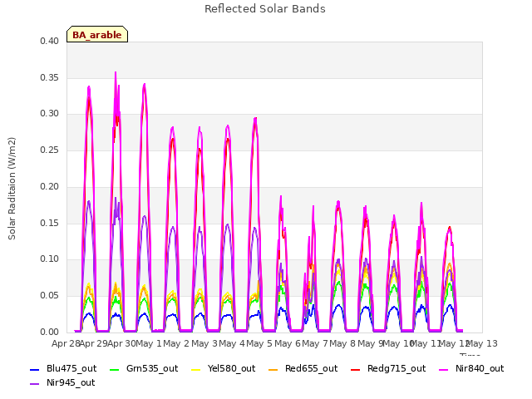Click the May 2 x-axis tick label
The height and width of the screenshot is (399, 532).
(176, 343)
